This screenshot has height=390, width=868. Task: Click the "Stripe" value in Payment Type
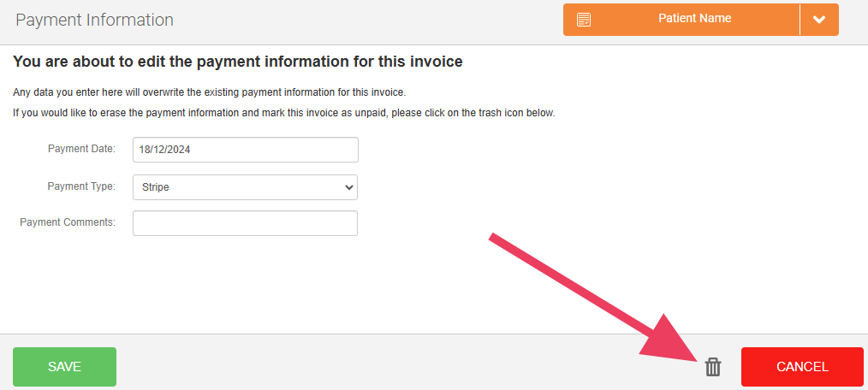point(156,186)
